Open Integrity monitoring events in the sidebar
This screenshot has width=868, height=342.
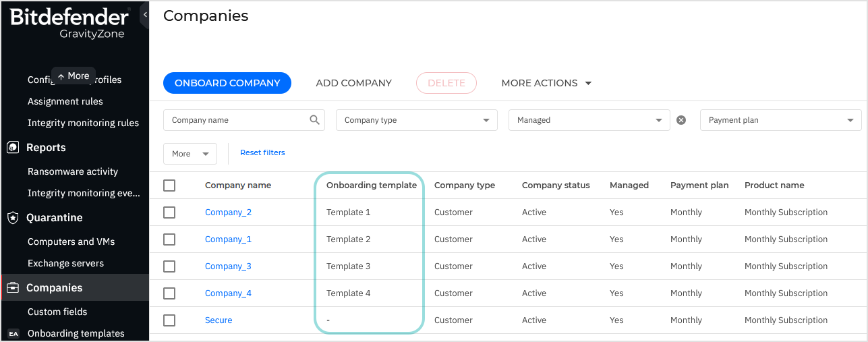84,193
